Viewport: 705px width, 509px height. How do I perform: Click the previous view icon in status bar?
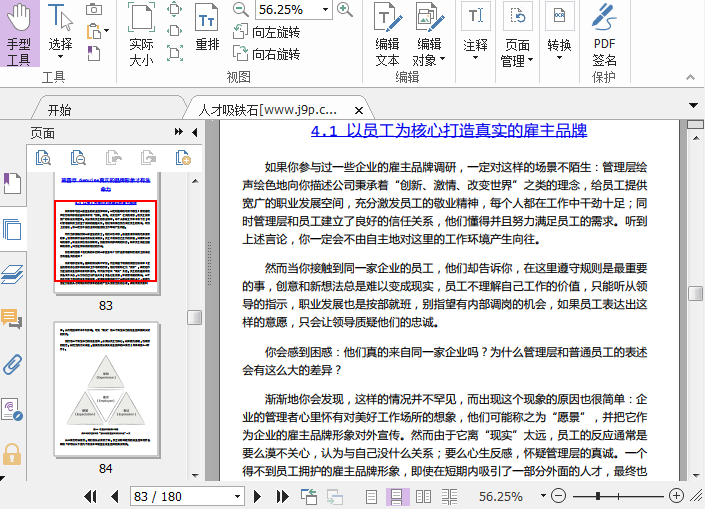tap(309, 496)
